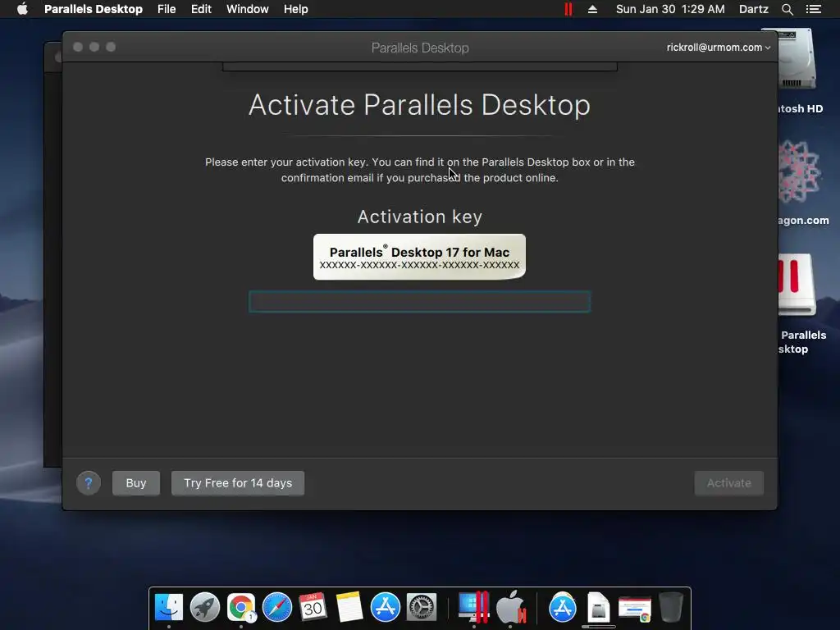This screenshot has height=630, width=840.
Task: Open the App Store icon near Trash in Dock
Action: (563, 607)
